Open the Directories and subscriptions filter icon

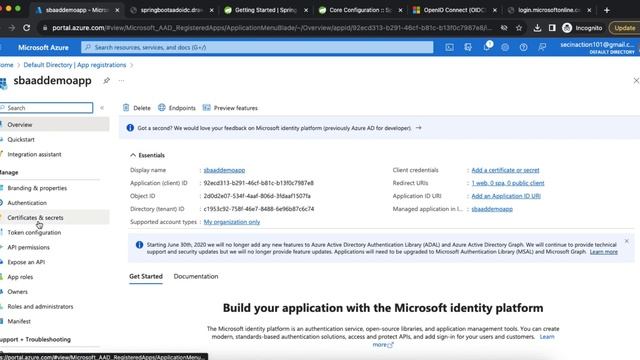coord(468,47)
